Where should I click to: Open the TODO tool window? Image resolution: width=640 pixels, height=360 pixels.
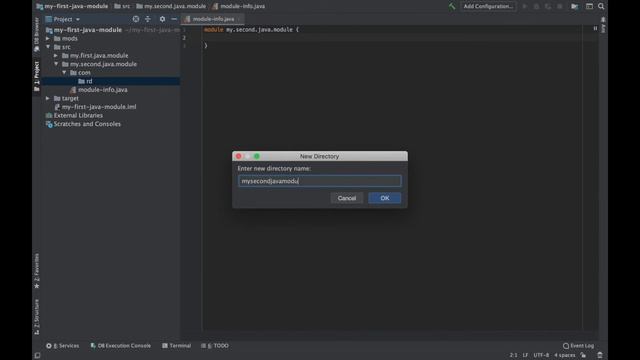coord(215,346)
